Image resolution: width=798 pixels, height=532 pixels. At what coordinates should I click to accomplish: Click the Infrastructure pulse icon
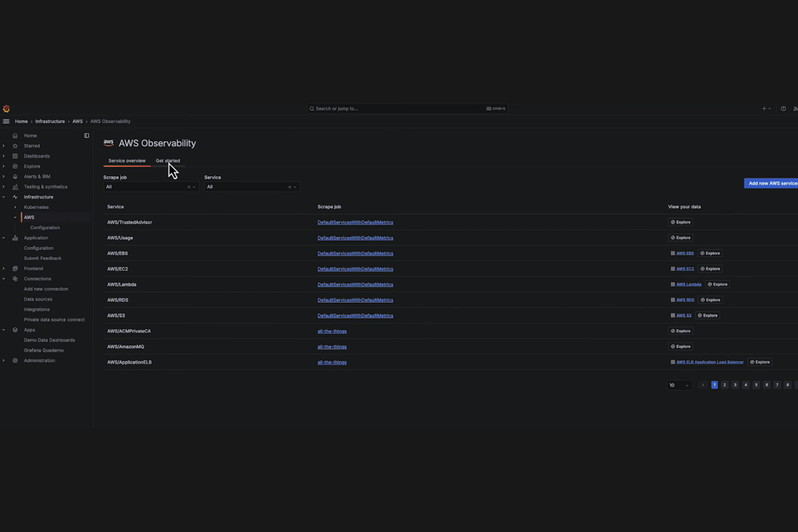[x=15, y=197]
